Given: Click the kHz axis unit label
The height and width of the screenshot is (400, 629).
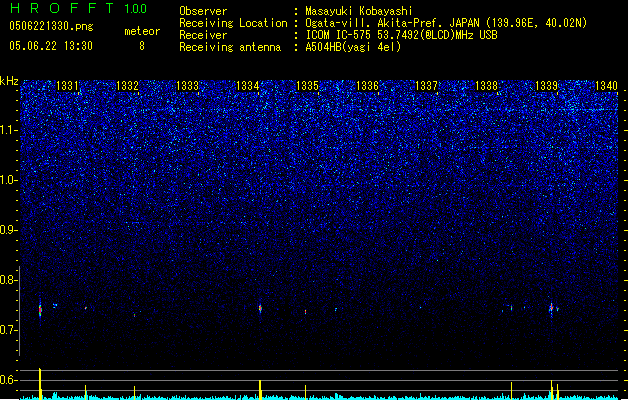Looking at the screenshot, I should 9,81.
